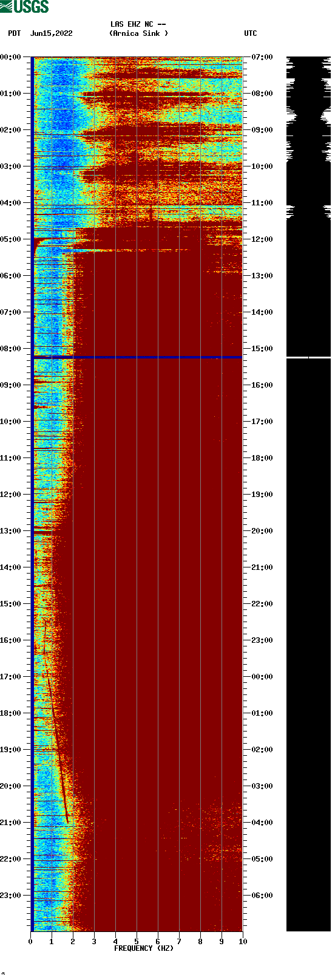
Task: Click frequency axis tick '10'
Action: tap(243, 942)
